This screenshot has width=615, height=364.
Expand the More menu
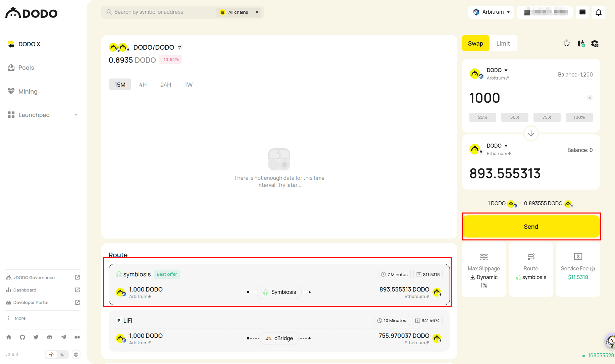(x=16, y=318)
